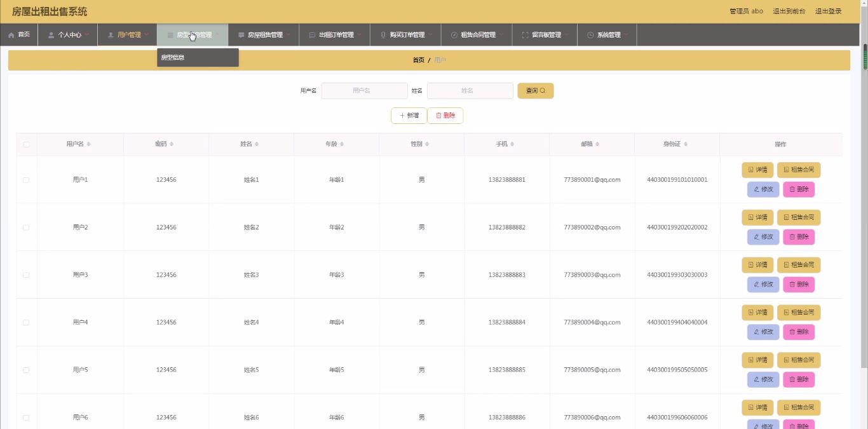Viewport: 868px width, 429px height.
Task: Click pencil icon in 用户1's 修改 button
Action: coord(756,189)
